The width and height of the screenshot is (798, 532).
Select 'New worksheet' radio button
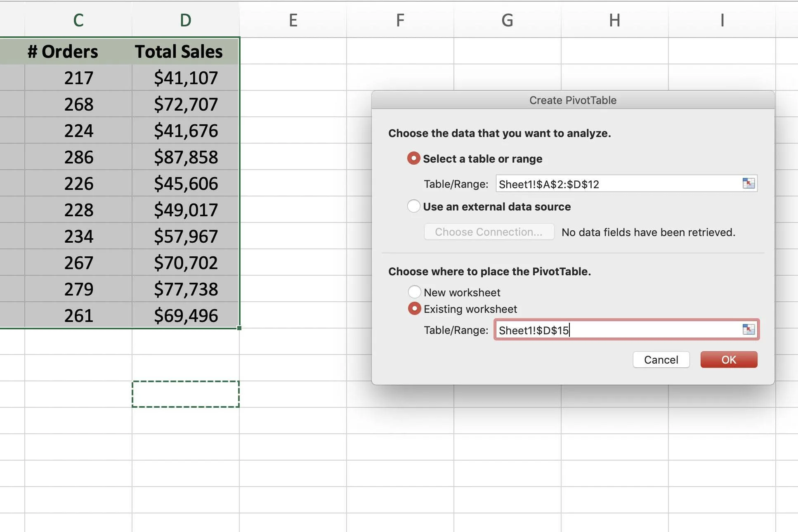413,291
